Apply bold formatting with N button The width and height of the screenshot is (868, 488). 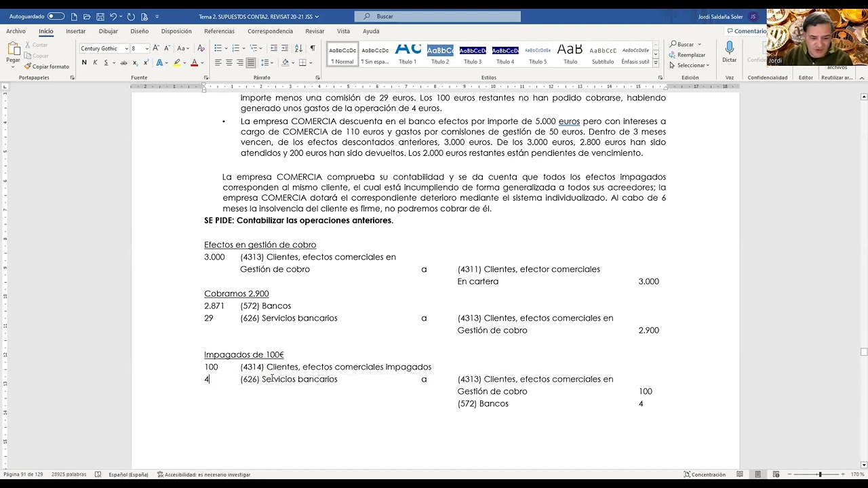84,62
